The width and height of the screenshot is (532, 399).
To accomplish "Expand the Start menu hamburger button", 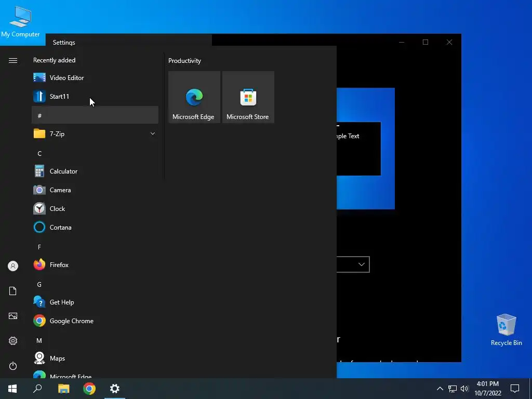I will [x=13, y=60].
